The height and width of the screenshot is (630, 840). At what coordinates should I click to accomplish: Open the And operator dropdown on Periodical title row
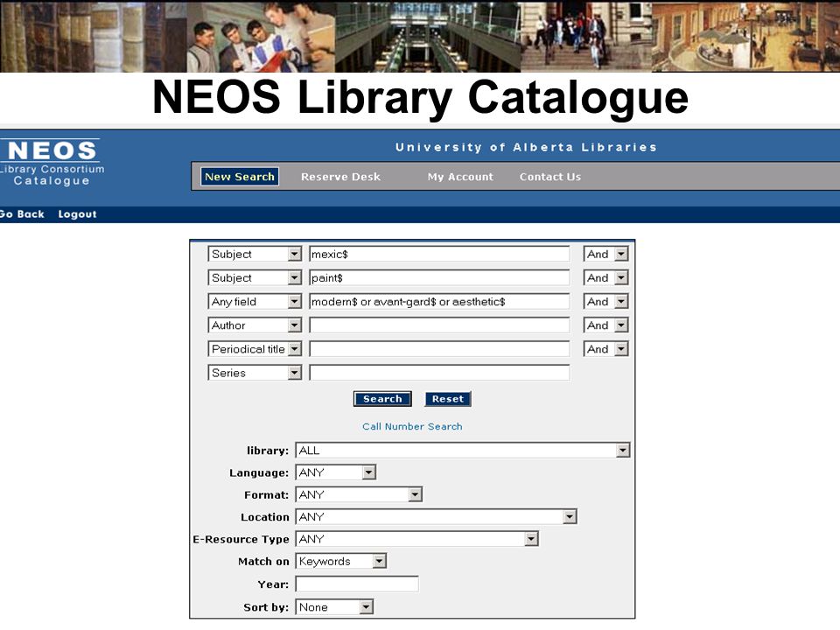pyautogui.click(x=605, y=349)
